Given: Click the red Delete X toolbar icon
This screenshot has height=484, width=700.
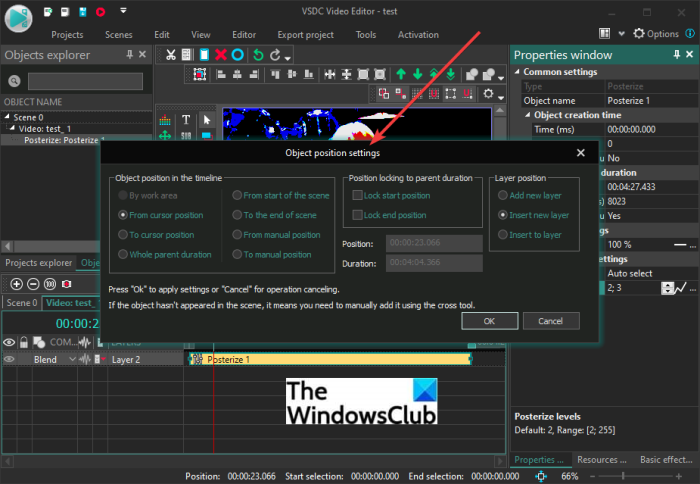Looking at the screenshot, I should click(x=221, y=54).
